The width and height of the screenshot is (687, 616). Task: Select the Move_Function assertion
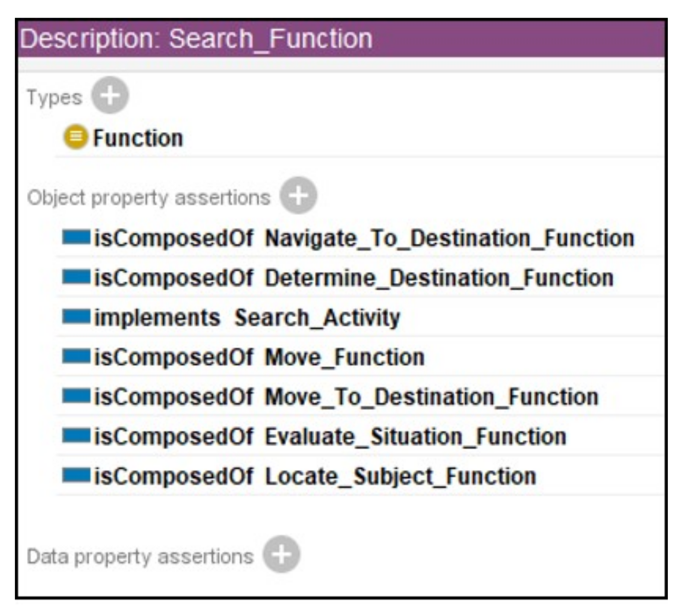344,357
